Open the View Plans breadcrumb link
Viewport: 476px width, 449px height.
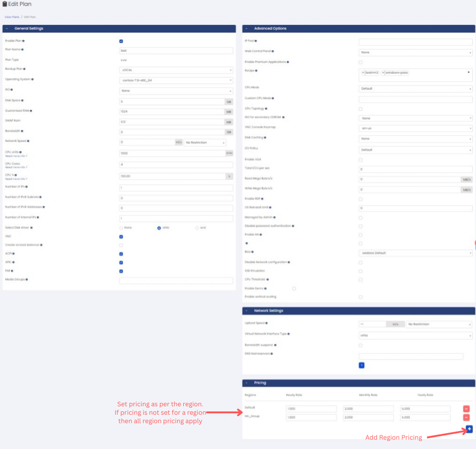point(12,17)
